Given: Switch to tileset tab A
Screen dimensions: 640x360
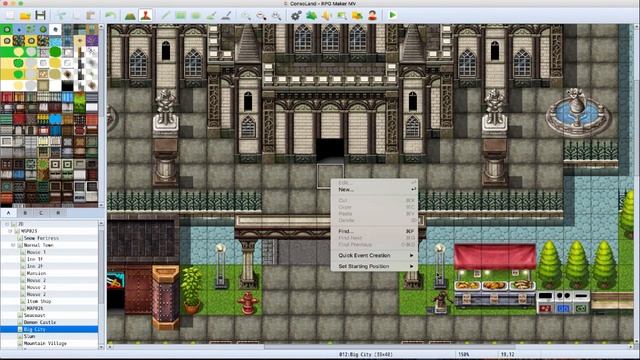Looking at the screenshot, I should [x=9, y=213].
